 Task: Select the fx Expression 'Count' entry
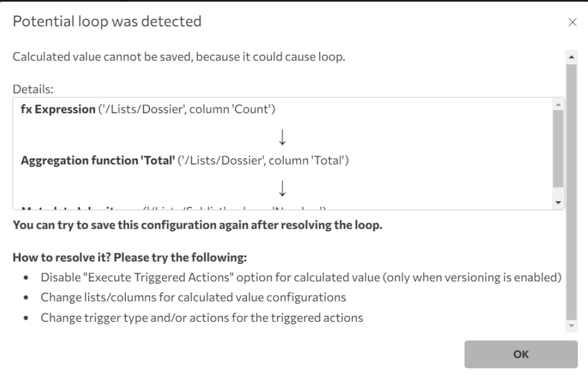point(147,110)
